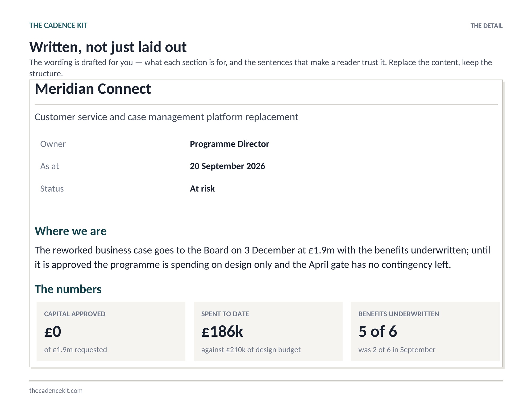The image size is (532, 399).
Task: Click the Programme Director value
Action: 229,144
